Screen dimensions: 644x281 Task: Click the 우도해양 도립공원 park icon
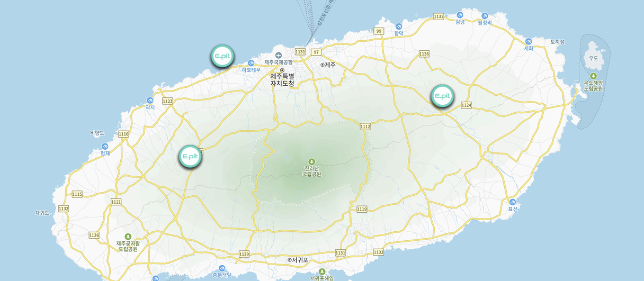click(x=593, y=76)
